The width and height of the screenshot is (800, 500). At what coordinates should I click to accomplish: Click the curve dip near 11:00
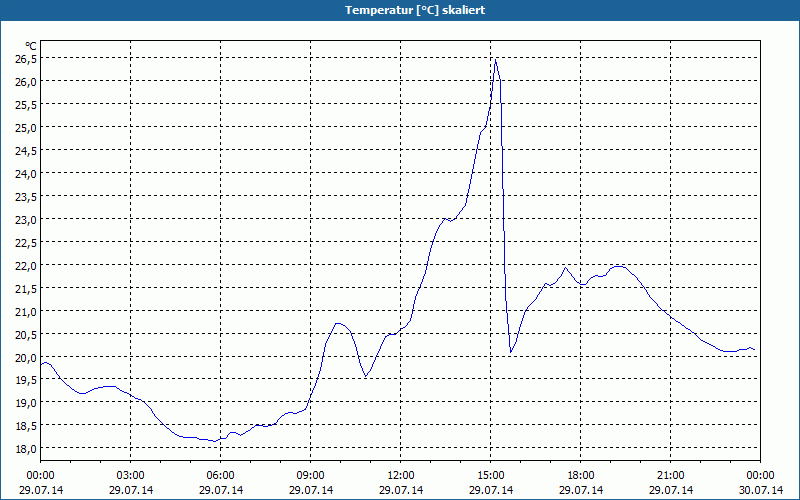(365, 377)
